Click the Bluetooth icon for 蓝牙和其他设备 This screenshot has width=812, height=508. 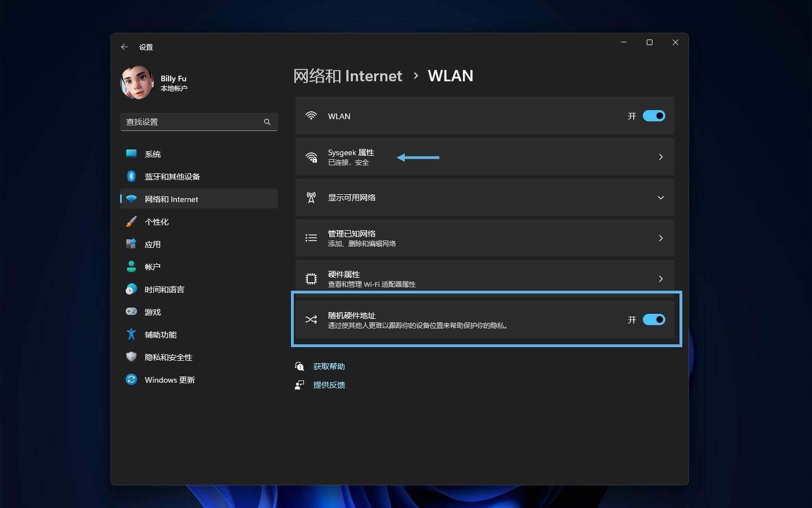[x=131, y=176]
